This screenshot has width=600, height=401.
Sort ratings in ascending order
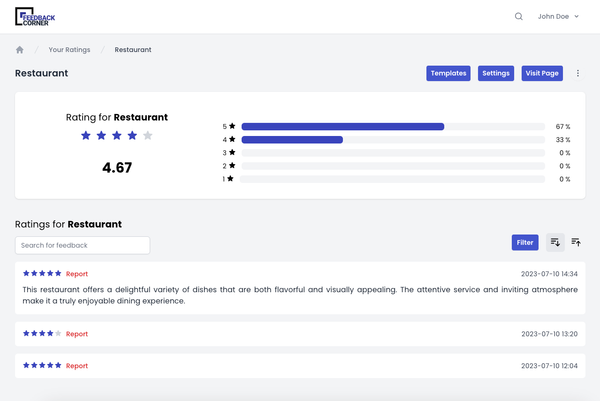576,242
